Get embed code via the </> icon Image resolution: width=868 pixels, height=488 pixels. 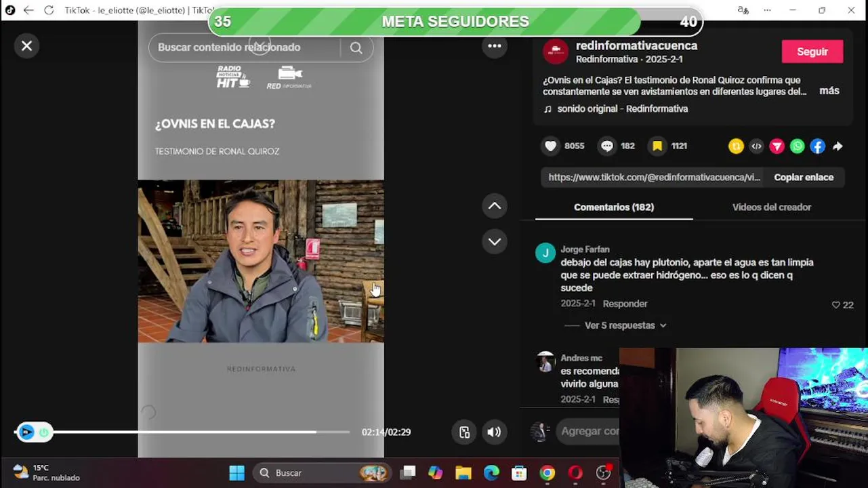point(756,146)
